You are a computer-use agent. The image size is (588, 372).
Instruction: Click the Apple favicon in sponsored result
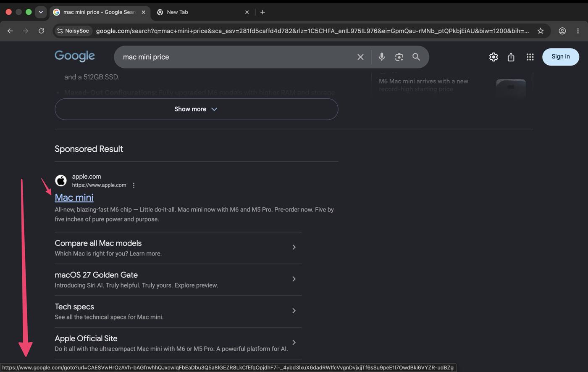pyautogui.click(x=61, y=181)
